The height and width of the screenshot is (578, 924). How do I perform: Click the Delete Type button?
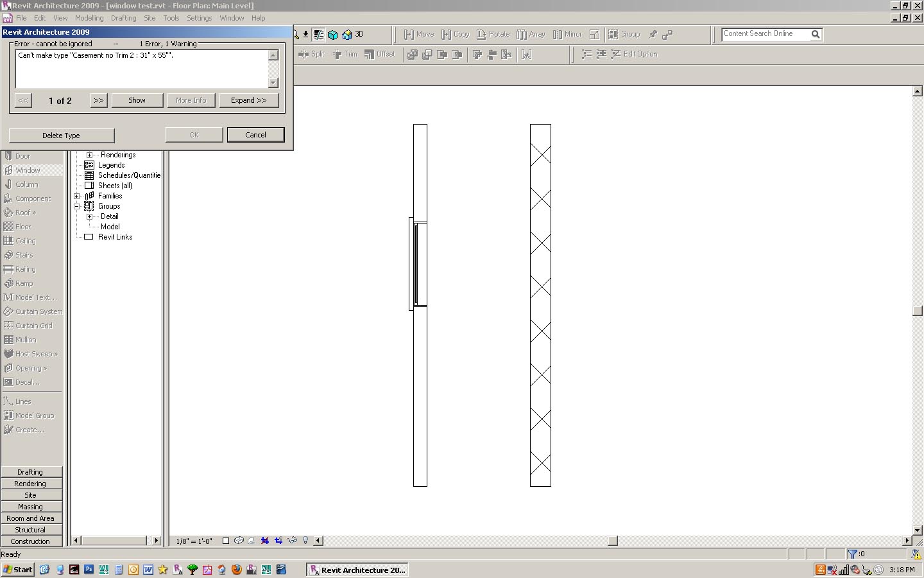62,136
